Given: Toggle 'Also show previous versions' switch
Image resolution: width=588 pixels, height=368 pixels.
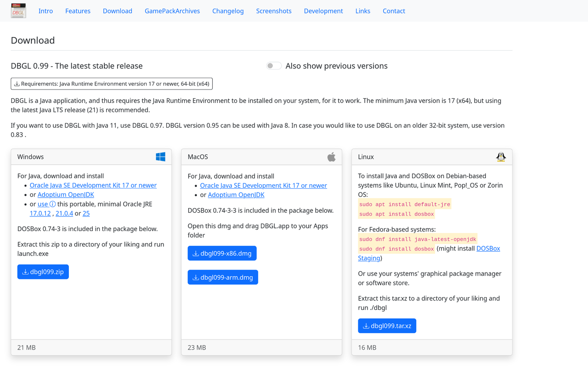Looking at the screenshot, I should pyautogui.click(x=274, y=66).
